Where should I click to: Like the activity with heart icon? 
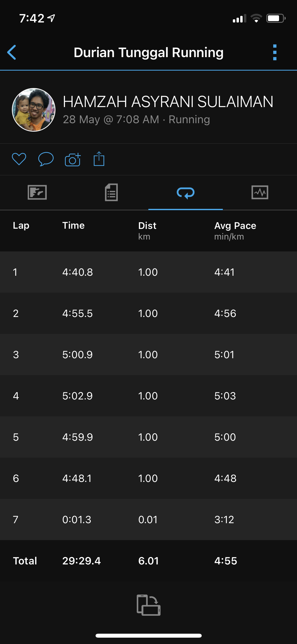tap(19, 159)
